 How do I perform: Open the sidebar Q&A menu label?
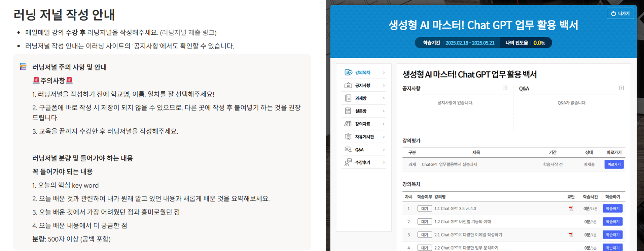(x=359, y=149)
